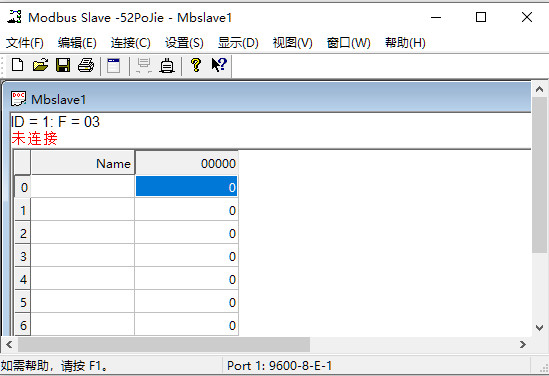The width and height of the screenshot is (549, 376).
Task: Click row header 3
Action: tap(22, 256)
